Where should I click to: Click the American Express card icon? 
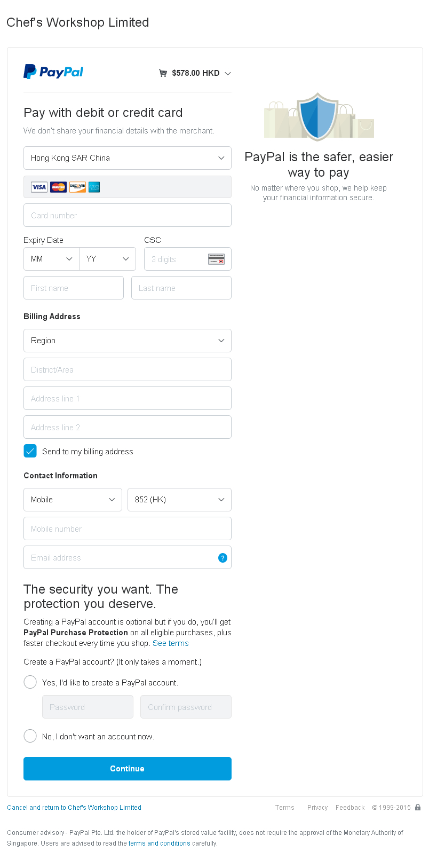click(x=94, y=187)
